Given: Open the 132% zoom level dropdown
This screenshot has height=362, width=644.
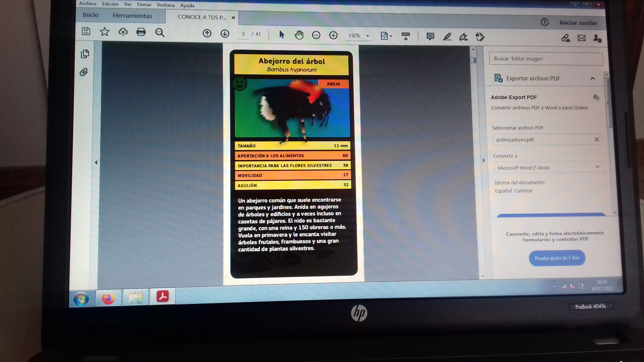Looking at the screenshot, I should 368,36.
